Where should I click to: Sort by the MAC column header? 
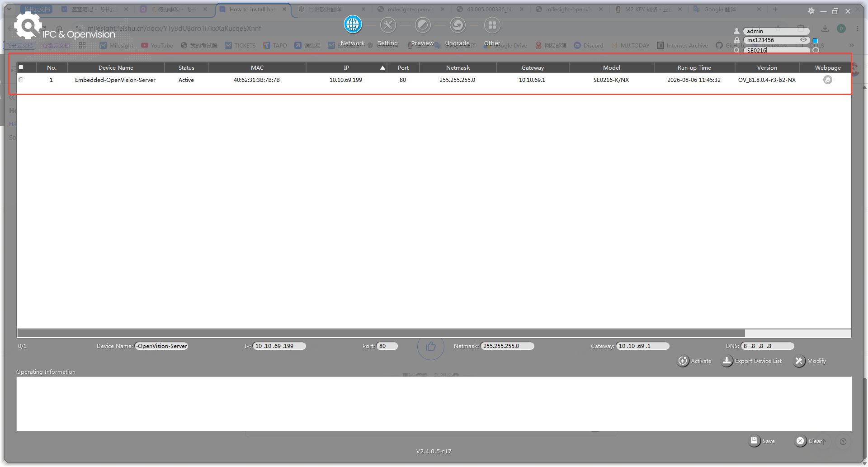click(x=257, y=67)
